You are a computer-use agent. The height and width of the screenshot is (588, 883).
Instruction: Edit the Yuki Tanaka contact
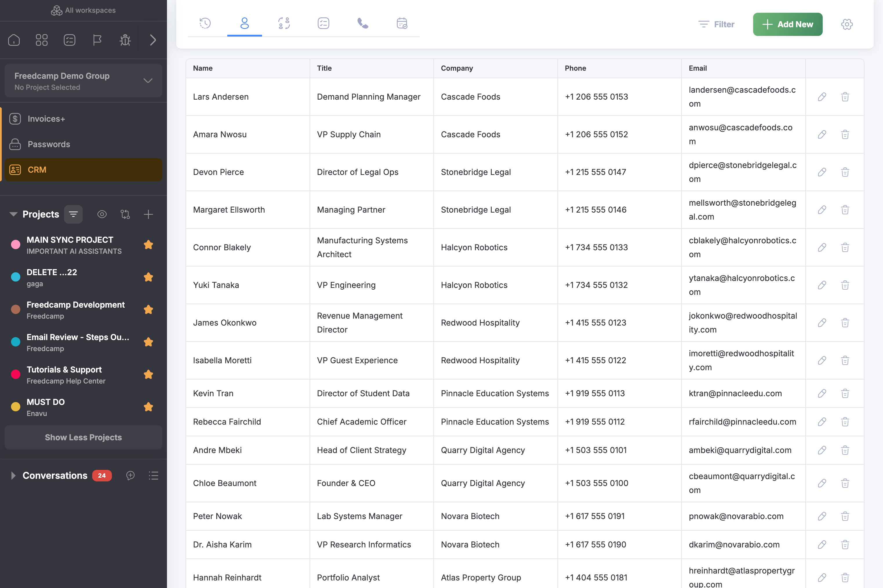pos(822,285)
